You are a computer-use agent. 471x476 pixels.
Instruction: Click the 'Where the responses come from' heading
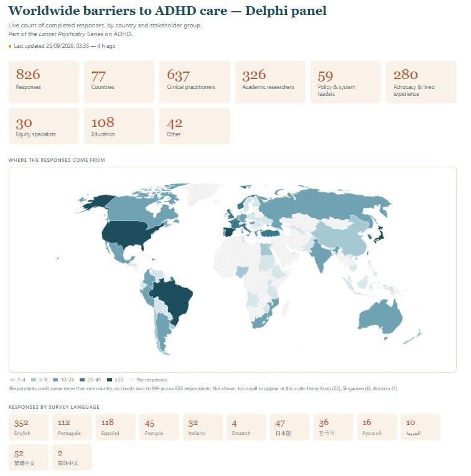pos(57,160)
